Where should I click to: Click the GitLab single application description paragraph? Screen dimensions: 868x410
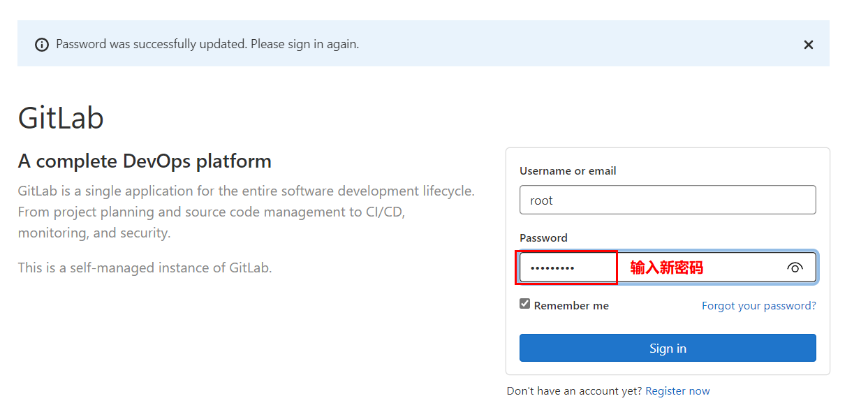click(246, 212)
